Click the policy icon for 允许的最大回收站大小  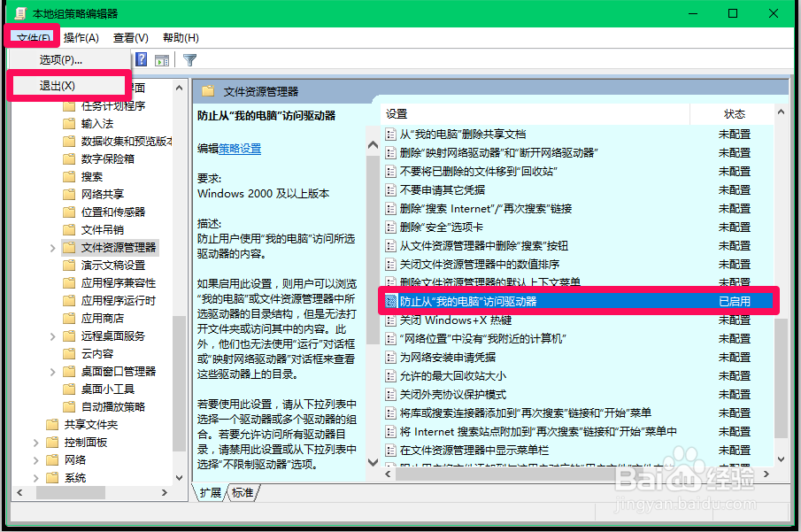pyautogui.click(x=391, y=376)
